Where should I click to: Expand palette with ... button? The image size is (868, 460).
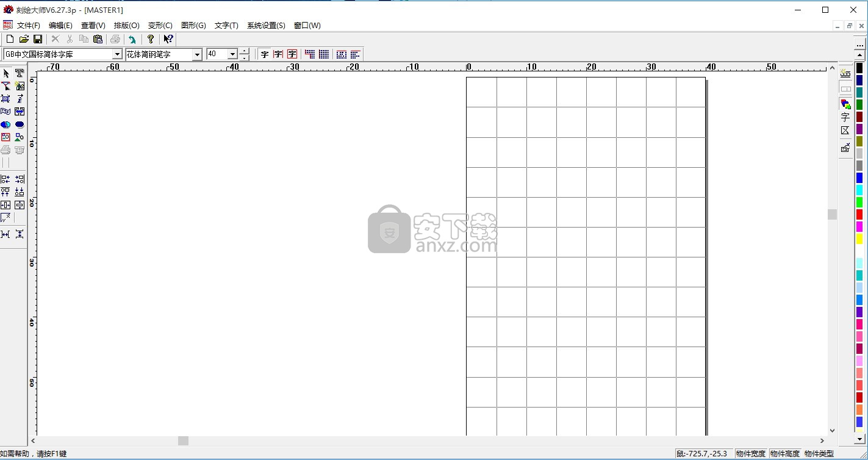pos(860,43)
